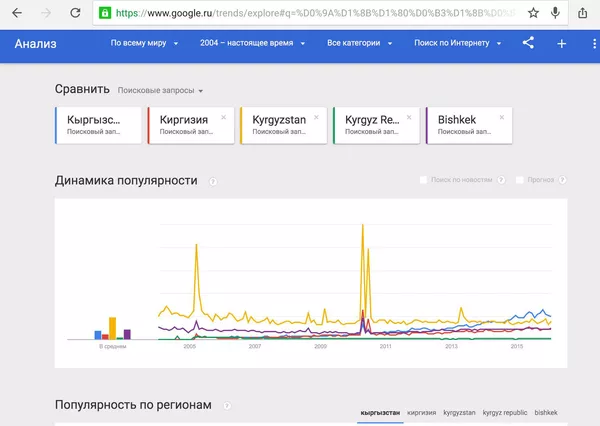The width and height of the screenshot is (600, 426).
Task: Reload the page with the refresh icon
Action: click(x=76, y=14)
